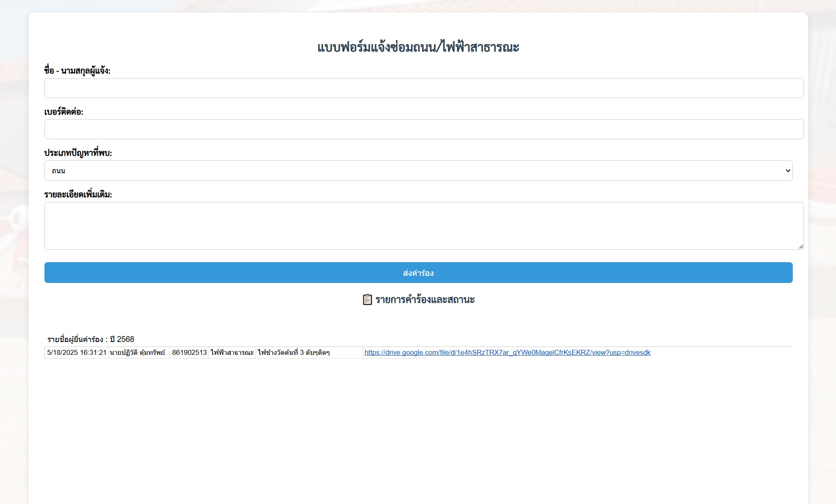Click the 861902513 phone number cell

coord(189,352)
